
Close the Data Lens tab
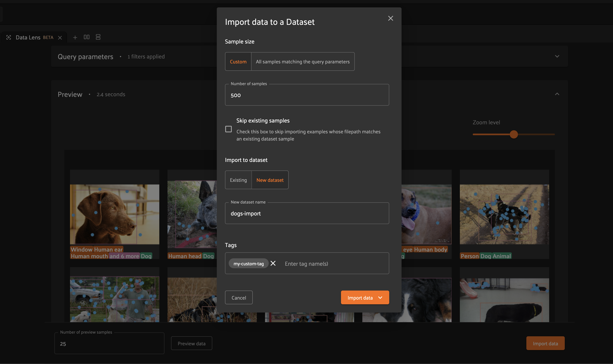click(x=60, y=38)
